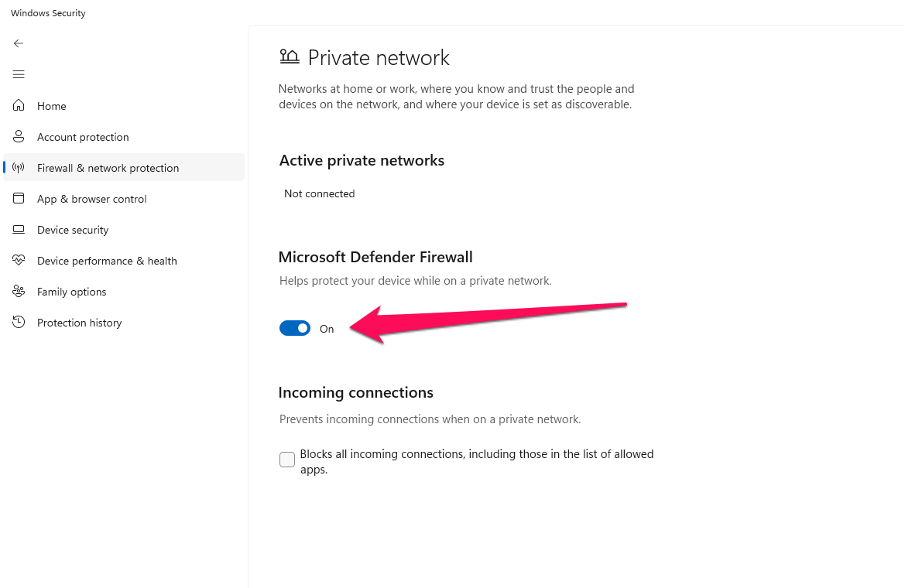The height and width of the screenshot is (588, 905).
Task: Select the Active private networks heading
Action: tap(362, 160)
